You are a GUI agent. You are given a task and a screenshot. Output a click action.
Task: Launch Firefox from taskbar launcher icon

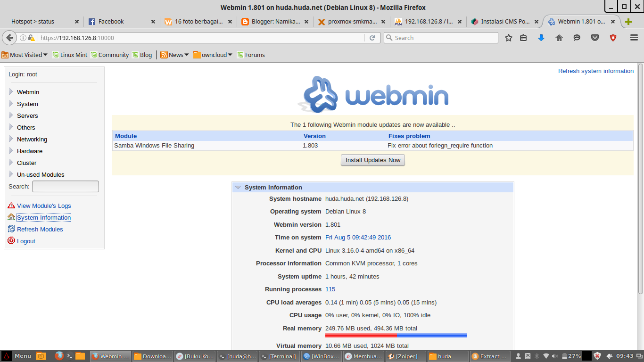(x=59, y=356)
